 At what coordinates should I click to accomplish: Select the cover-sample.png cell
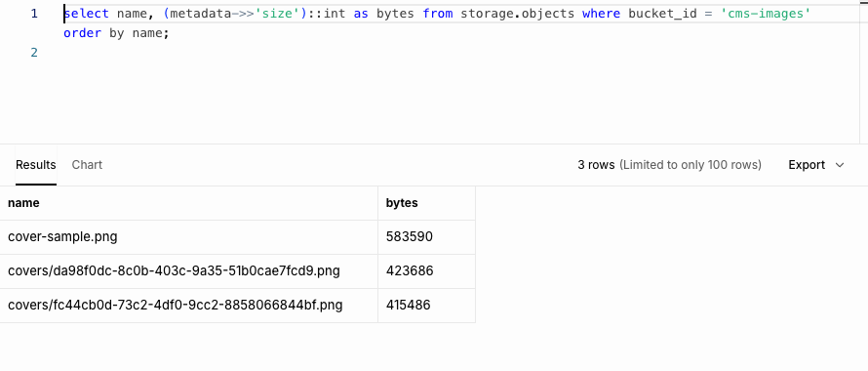[x=189, y=237]
